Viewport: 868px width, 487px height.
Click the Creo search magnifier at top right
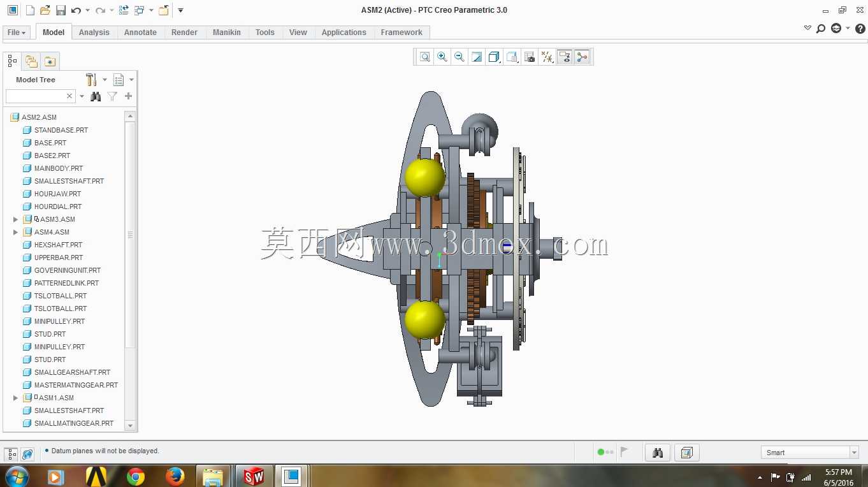click(821, 29)
